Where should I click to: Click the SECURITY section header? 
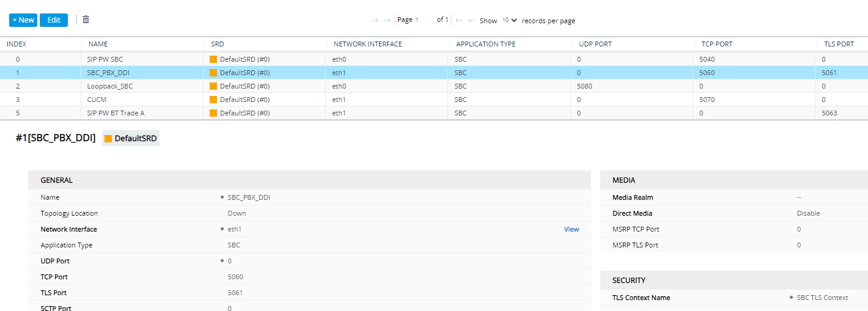(x=734, y=280)
